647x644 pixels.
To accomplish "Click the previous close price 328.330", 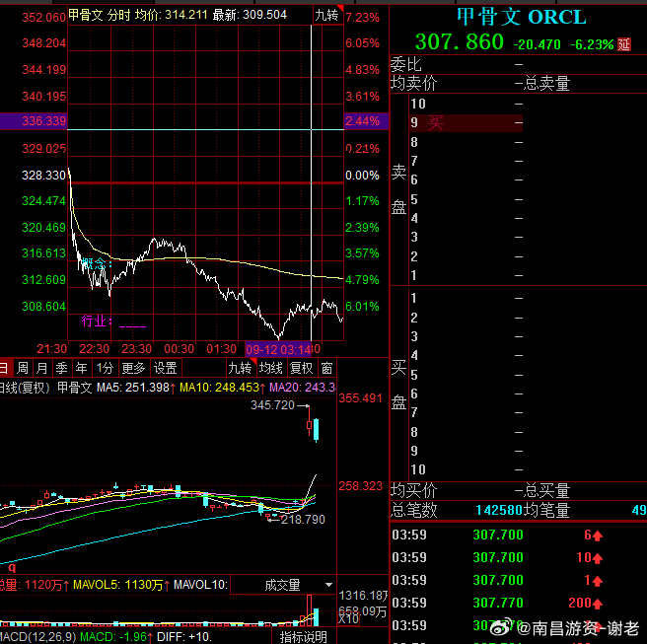I will 43,176.
